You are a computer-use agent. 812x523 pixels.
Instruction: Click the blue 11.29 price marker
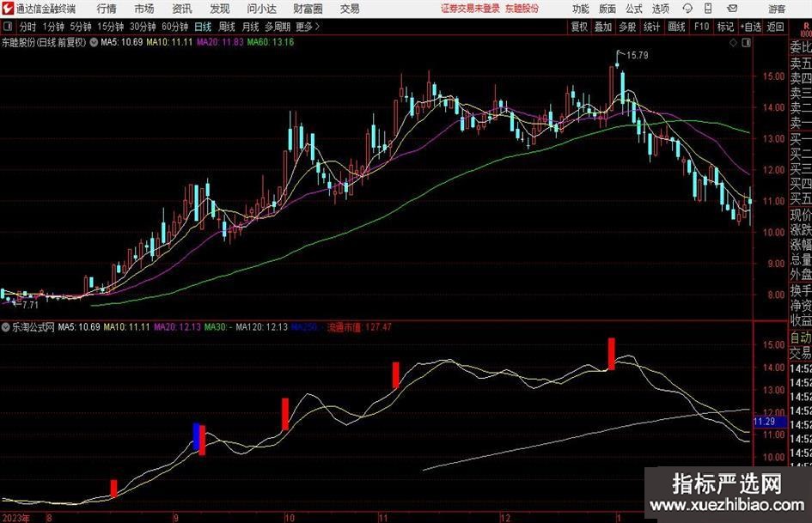coord(764,423)
